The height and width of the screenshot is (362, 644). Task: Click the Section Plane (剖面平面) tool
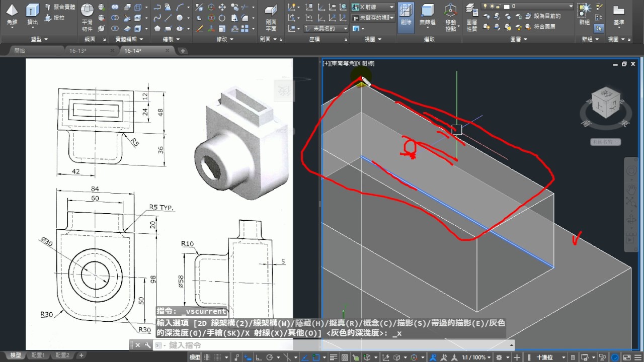(x=271, y=17)
